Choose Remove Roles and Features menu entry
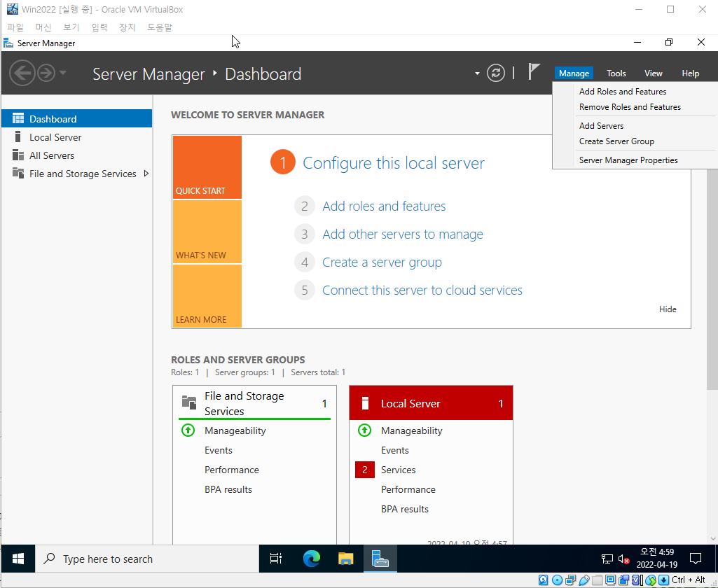The width and height of the screenshot is (718, 588). (634, 107)
